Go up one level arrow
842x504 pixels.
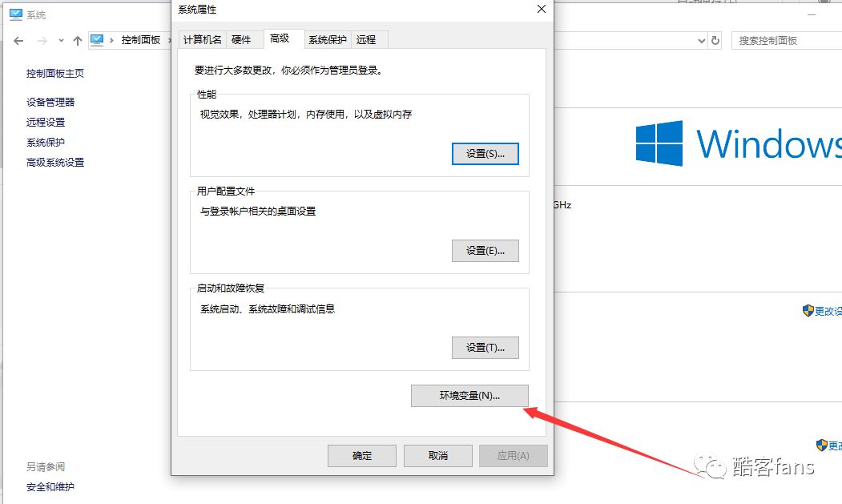[78, 40]
